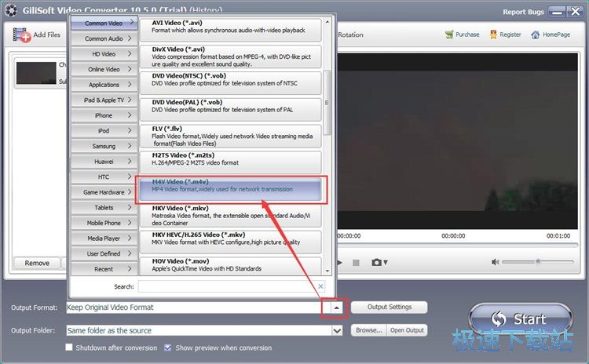
Task: Click the Remove button
Action: pos(37,263)
